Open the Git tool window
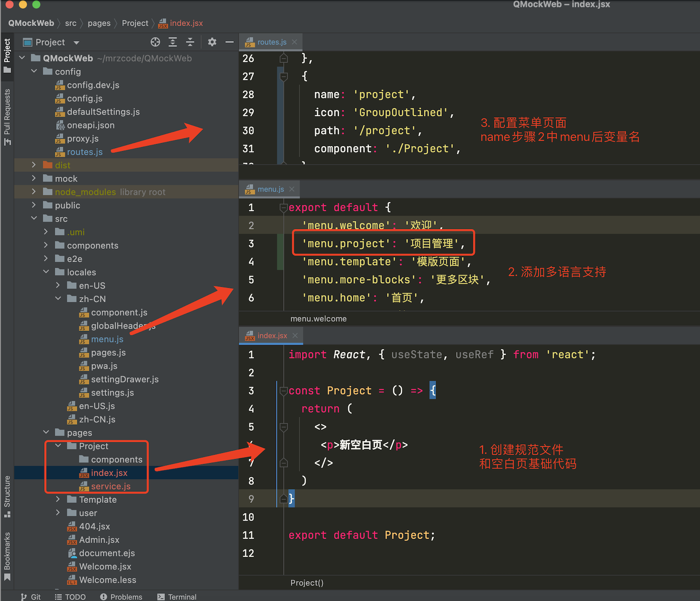 tap(30, 597)
